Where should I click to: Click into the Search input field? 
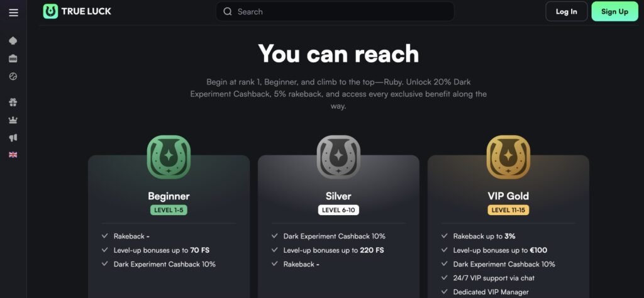coord(340,11)
